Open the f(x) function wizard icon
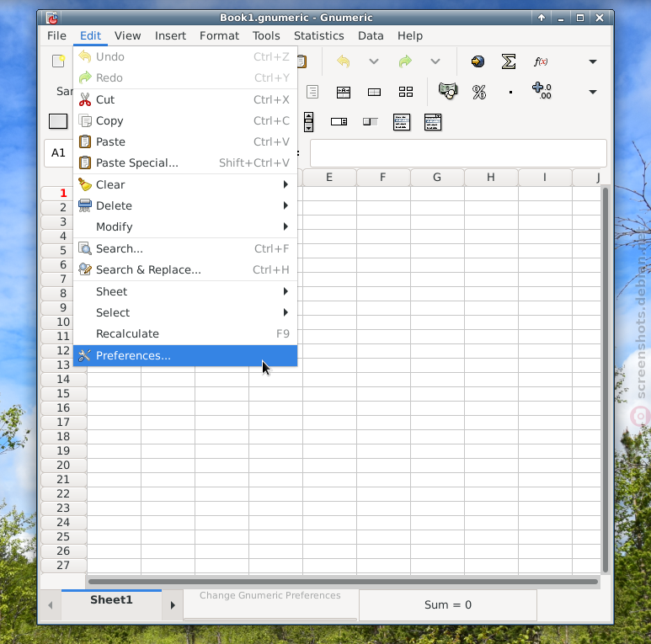 pyautogui.click(x=541, y=61)
